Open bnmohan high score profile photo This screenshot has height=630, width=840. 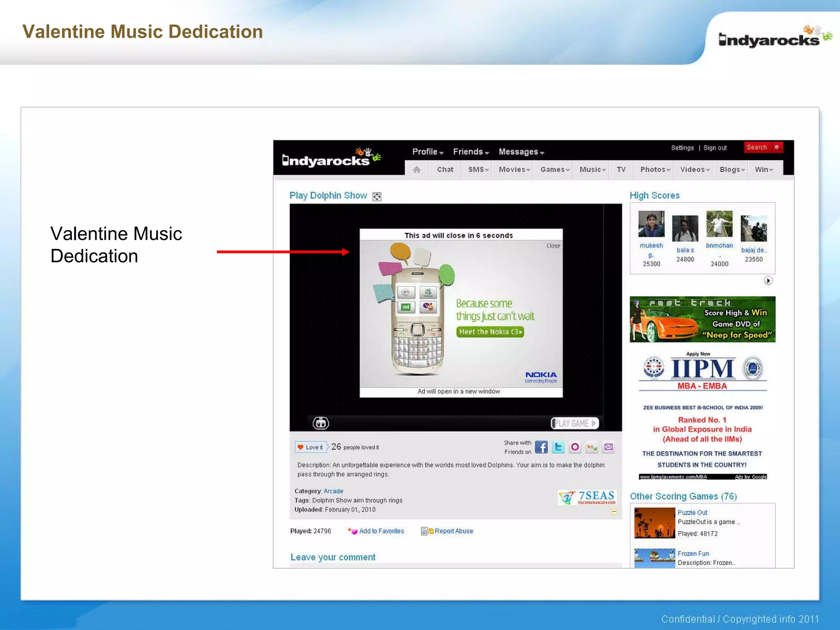point(719,224)
